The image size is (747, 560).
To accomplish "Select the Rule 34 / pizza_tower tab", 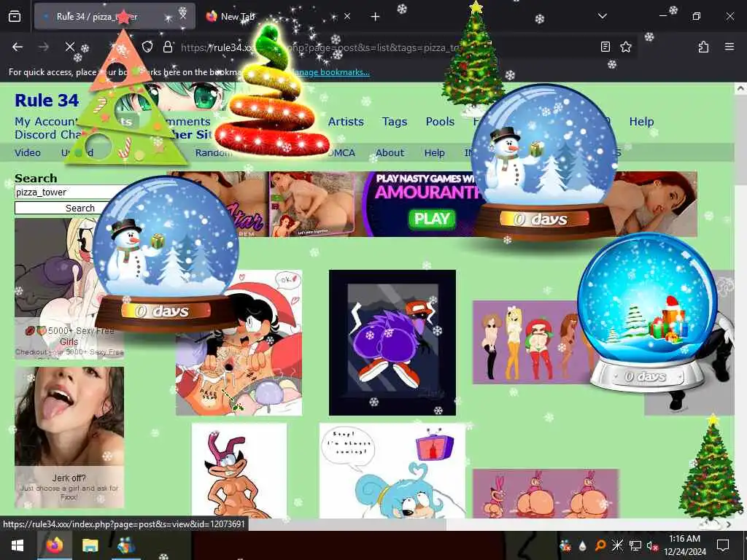I will [115, 17].
